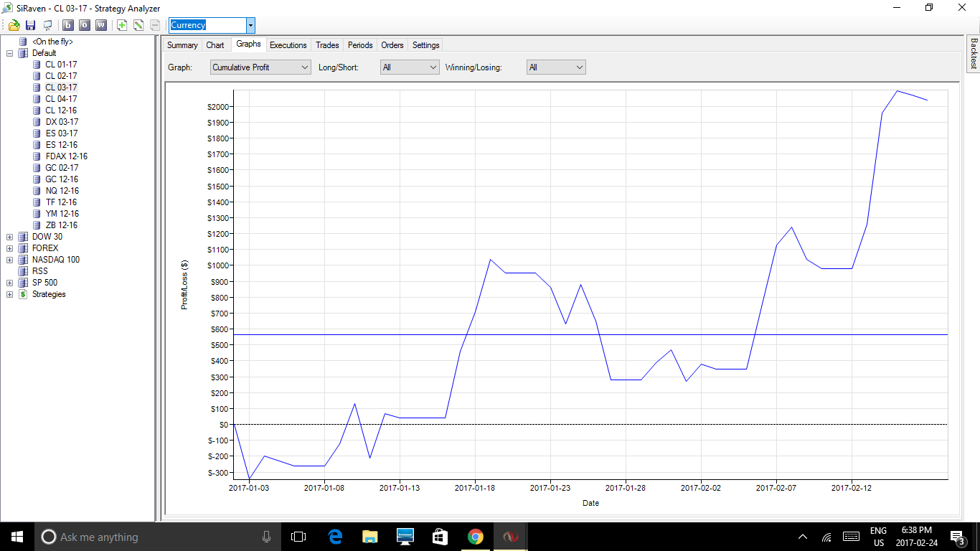This screenshot has height=551, width=980.
Task: Expand the FOREX tree node
Action: tap(10, 248)
